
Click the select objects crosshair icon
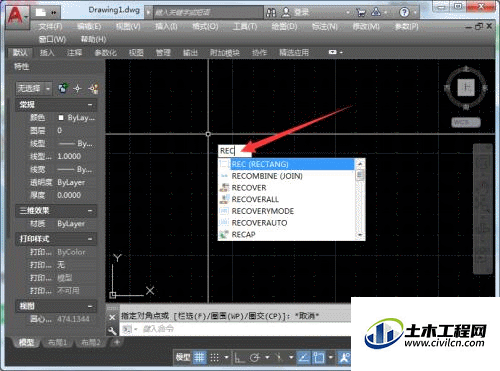click(x=77, y=88)
